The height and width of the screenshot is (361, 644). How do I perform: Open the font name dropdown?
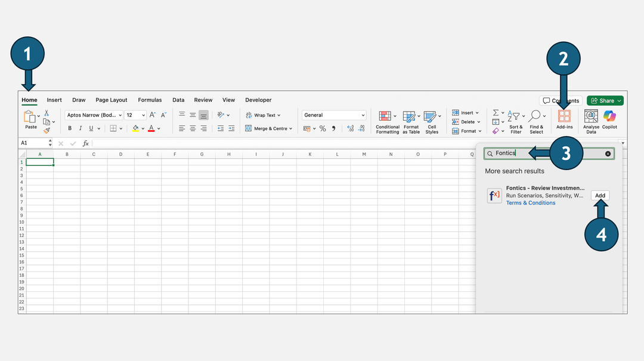tap(94, 115)
